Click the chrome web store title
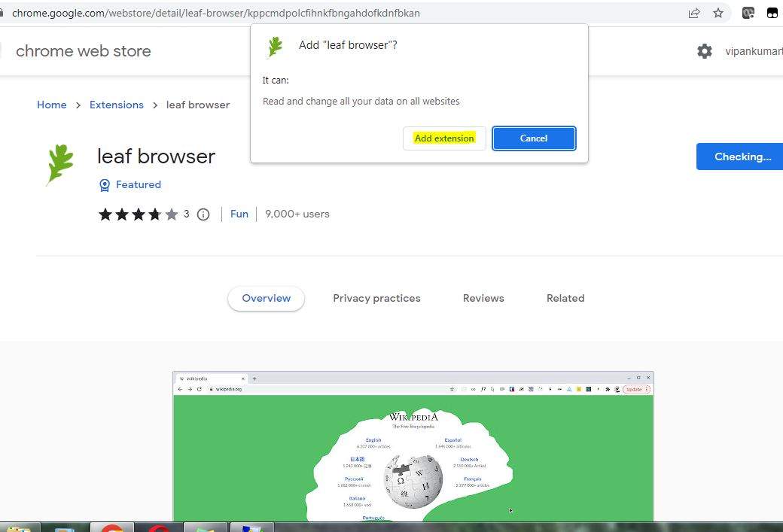 click(84, 51)
